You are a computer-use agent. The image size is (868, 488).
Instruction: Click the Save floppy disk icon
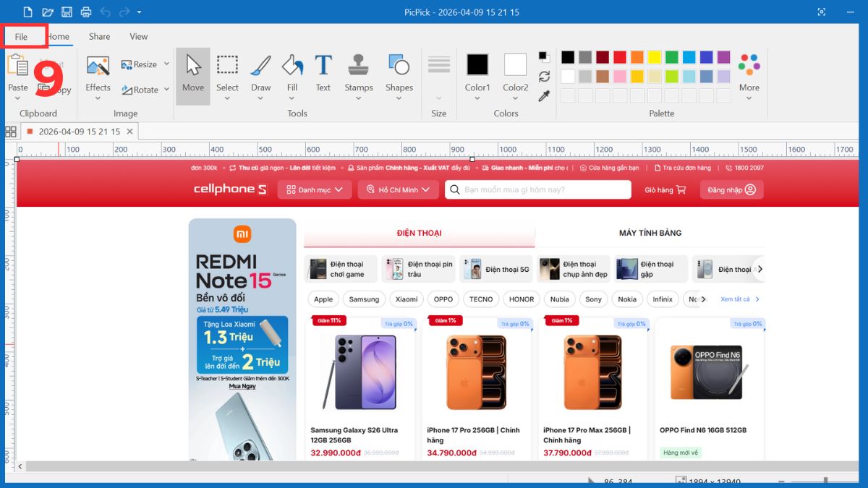click(67, 12)
